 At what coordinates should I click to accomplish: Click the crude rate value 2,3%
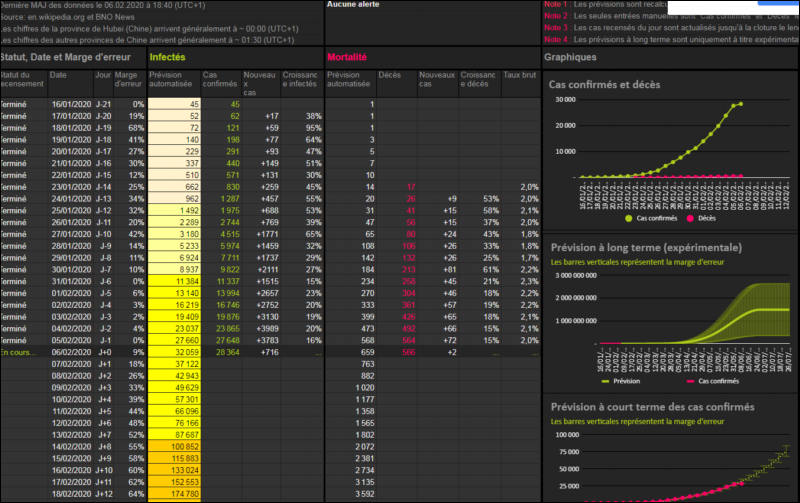[530, 282]
